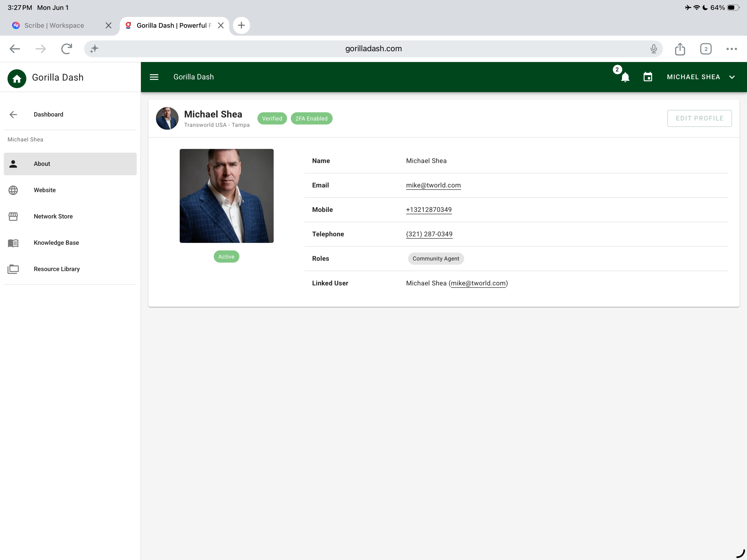Click the back arrow next to Dashboard
The width and height of the screenshot is (747, 560).
[13, 115]
